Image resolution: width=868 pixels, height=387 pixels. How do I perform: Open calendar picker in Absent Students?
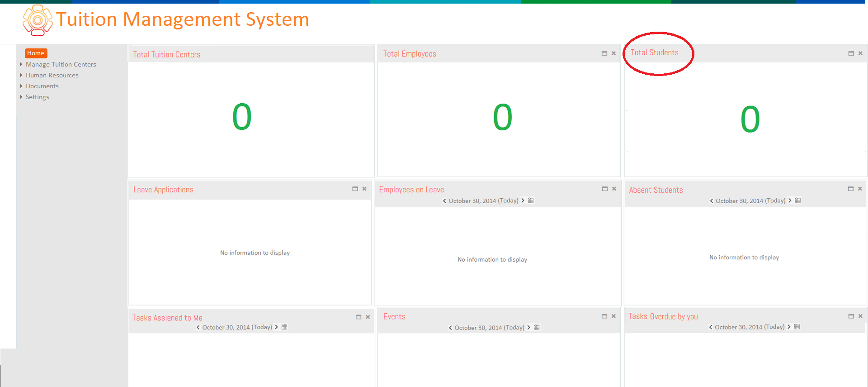(798, 201)
